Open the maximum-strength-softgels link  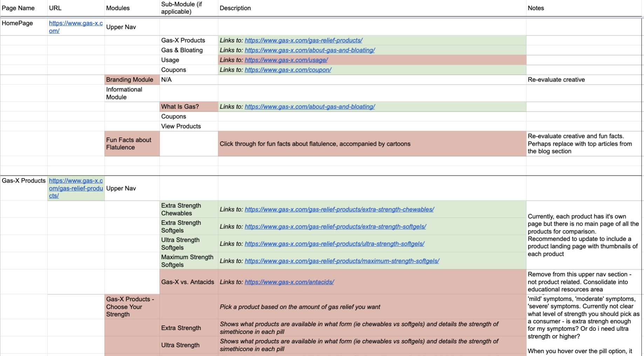[x=342, y=261]
